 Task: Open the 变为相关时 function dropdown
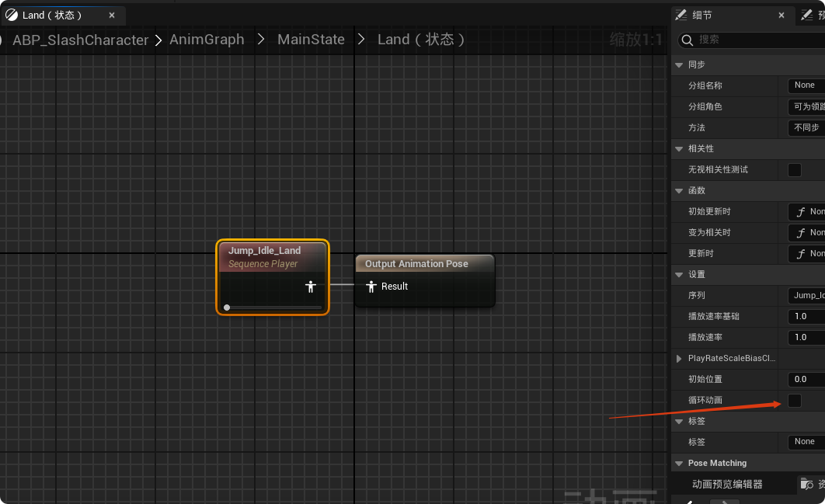click(806, 232)
